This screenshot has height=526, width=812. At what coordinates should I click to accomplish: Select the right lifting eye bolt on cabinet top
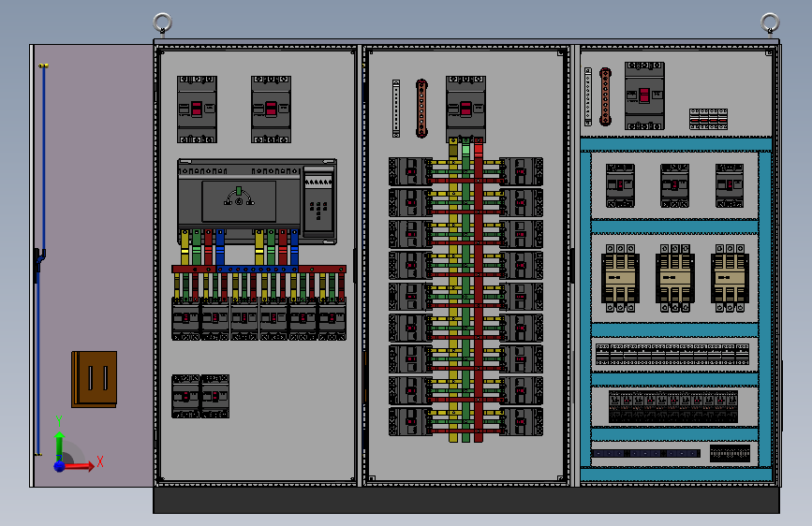770,23
